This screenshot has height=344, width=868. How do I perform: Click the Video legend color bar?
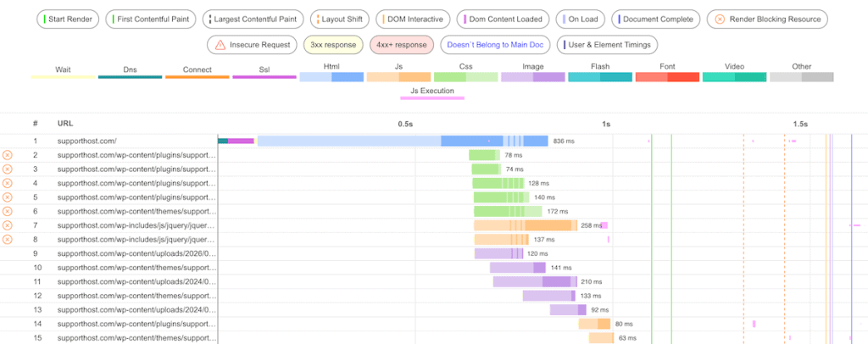(735, 77)
